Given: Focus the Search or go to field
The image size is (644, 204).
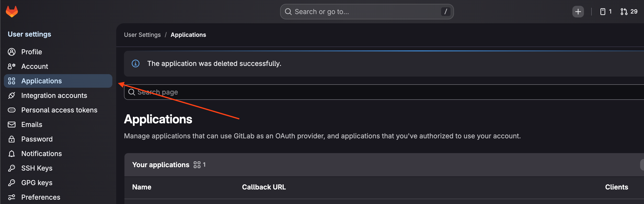Looking at the screenshot, I should 367,12.
